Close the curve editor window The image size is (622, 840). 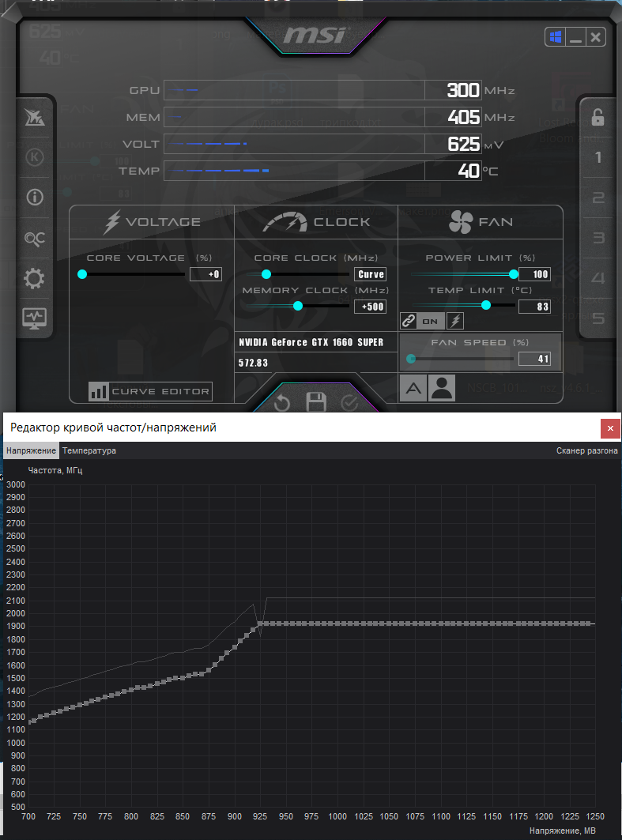pos(610,428)
